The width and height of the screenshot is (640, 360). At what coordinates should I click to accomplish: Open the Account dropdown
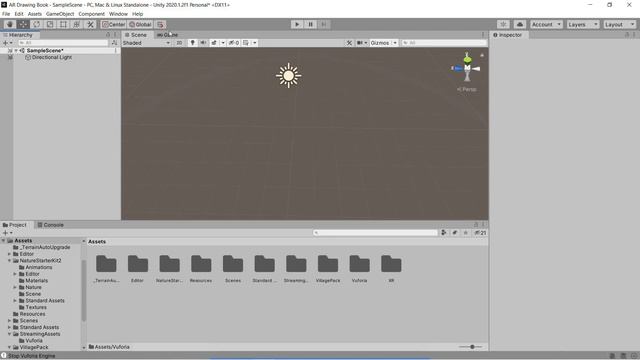tap(546, 24)
